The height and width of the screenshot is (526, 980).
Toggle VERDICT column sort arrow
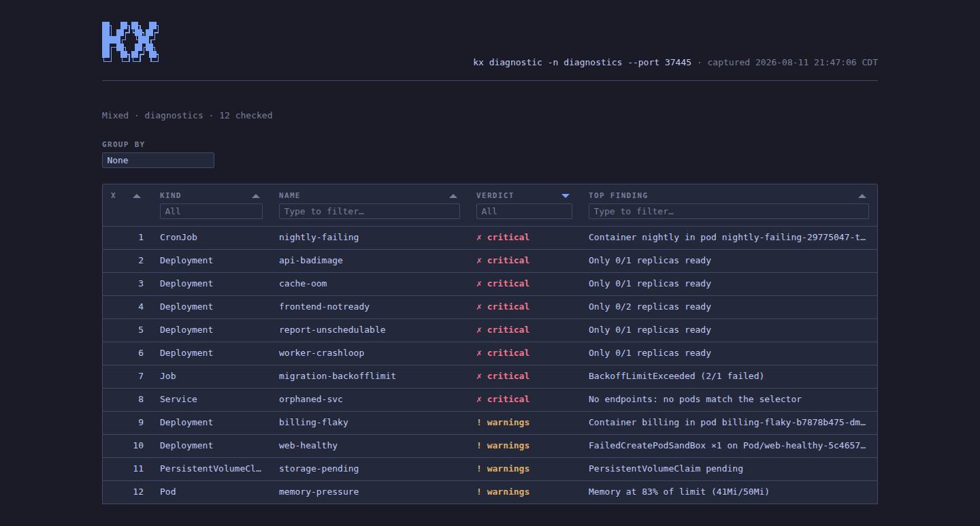[566, 196]
